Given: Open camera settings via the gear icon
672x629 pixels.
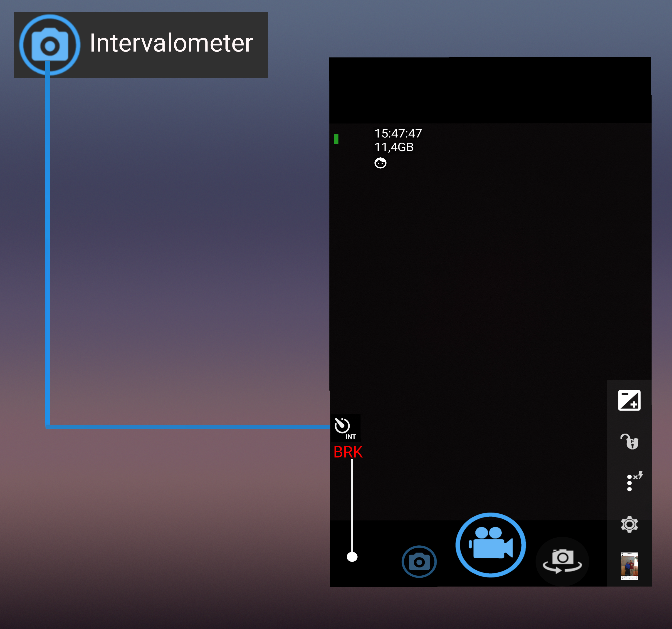Looking at the screenshot, I should [x=629, y=524].
